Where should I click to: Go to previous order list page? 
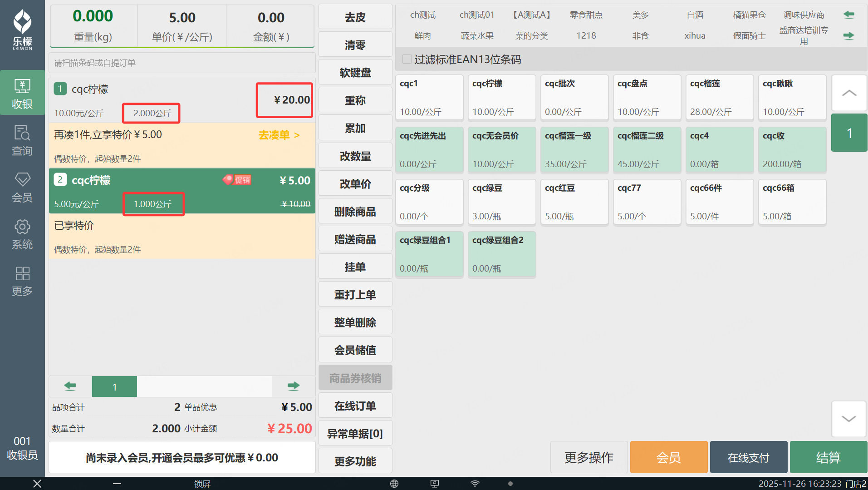pos(70,386)
